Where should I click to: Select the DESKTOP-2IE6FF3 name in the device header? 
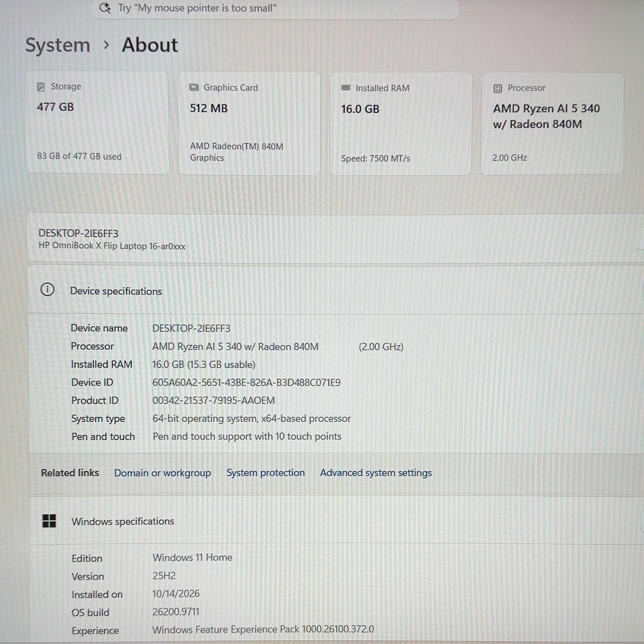click(x=78, y=233)
